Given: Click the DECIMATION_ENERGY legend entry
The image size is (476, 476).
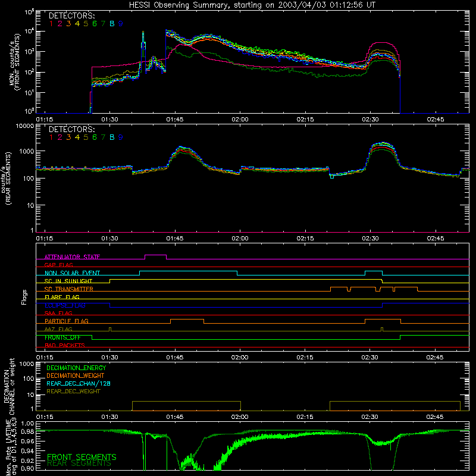Looking at the screenshot, I should click(76, 368).
